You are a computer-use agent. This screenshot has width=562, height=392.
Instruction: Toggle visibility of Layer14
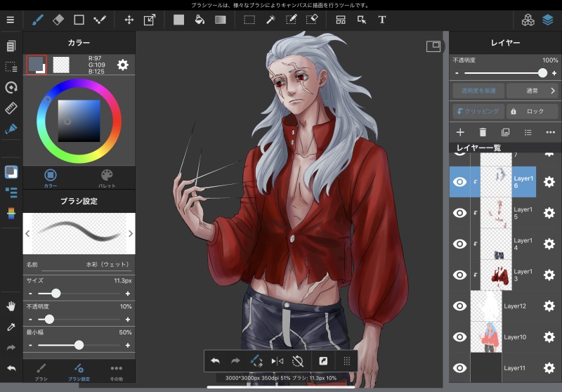[460, 244]
